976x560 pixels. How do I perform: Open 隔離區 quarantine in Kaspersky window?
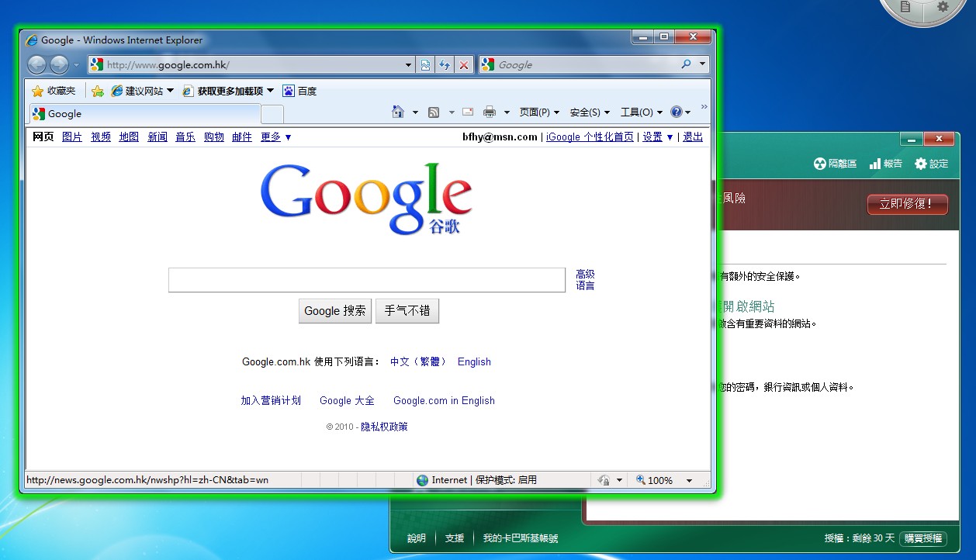pos(835,164)
